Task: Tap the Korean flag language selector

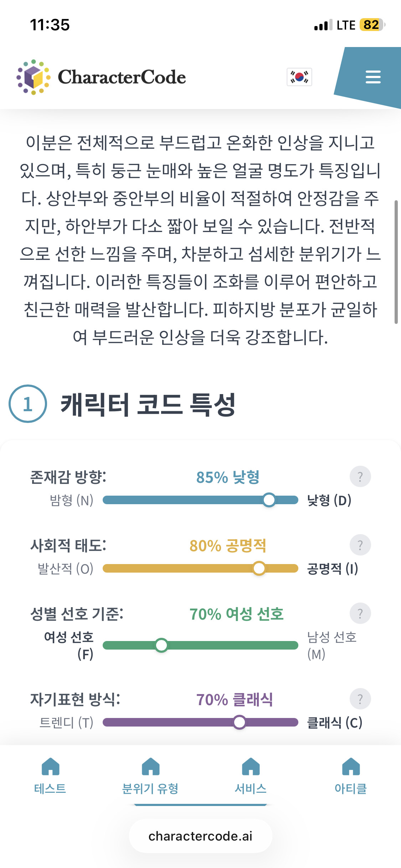Action: (299, 77)
